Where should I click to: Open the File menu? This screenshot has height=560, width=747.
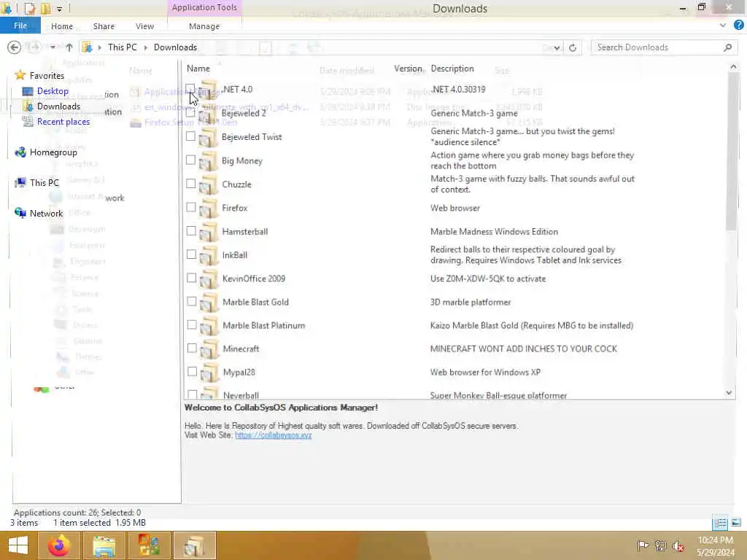[x=20, y=26]
